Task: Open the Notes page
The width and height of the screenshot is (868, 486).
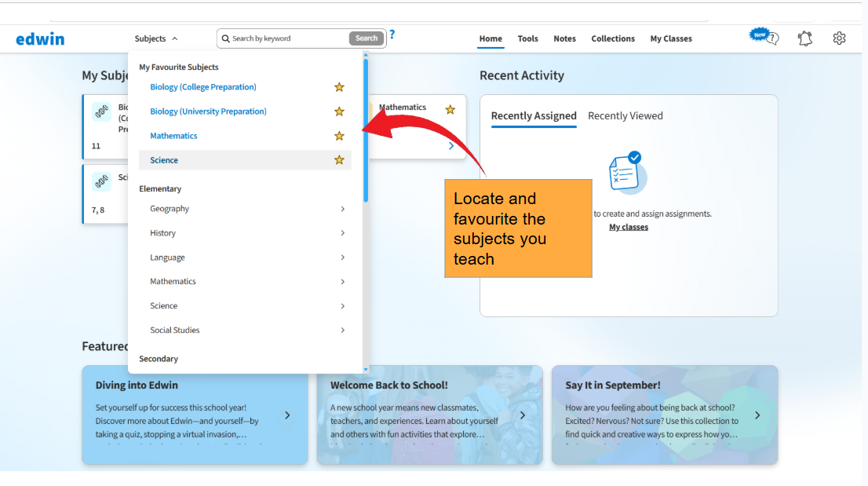Action: click(x=564, y=38)
